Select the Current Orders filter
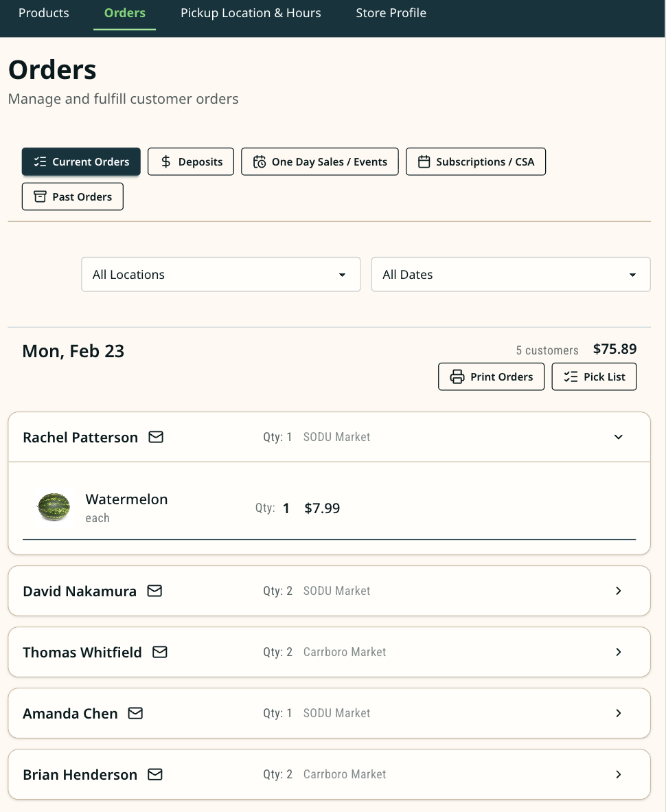Image resolution: width=666 pixels, height=812 pixels. [80, 161]
